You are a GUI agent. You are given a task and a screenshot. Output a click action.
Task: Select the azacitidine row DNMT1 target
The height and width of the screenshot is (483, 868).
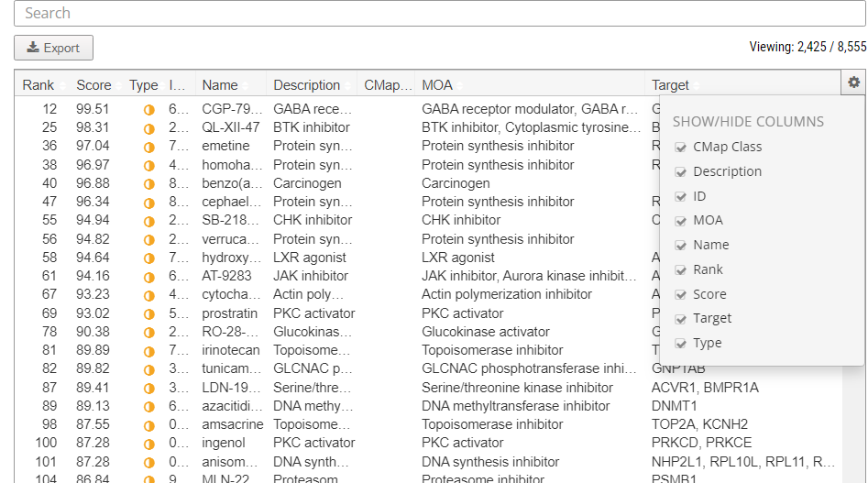(674, 406)
